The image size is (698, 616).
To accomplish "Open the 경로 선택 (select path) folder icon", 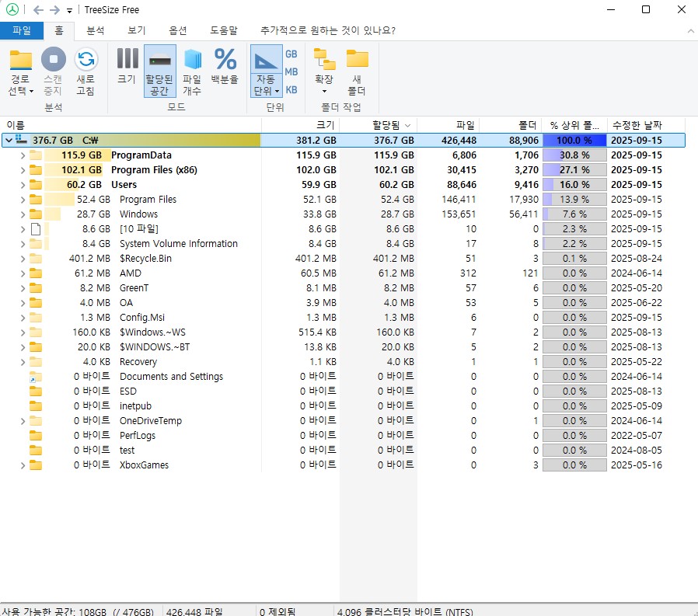I will point(21,60).
